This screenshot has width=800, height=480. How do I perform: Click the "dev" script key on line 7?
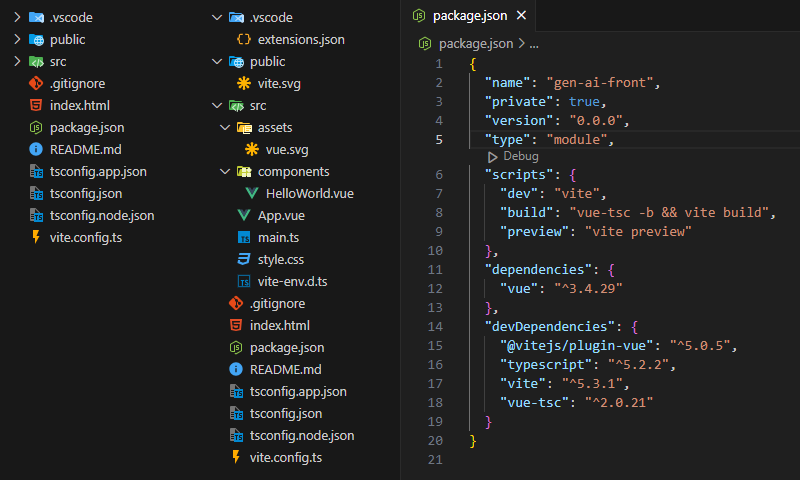(519, 193)
